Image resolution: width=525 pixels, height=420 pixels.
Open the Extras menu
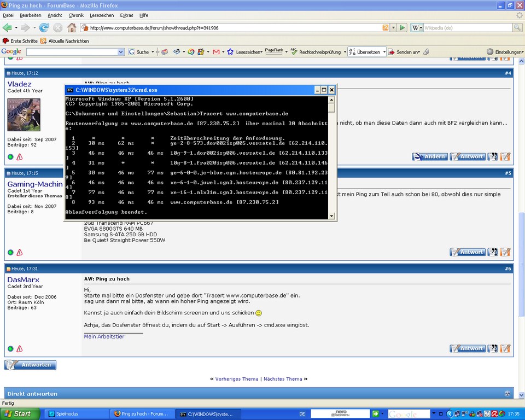(126, 15)
